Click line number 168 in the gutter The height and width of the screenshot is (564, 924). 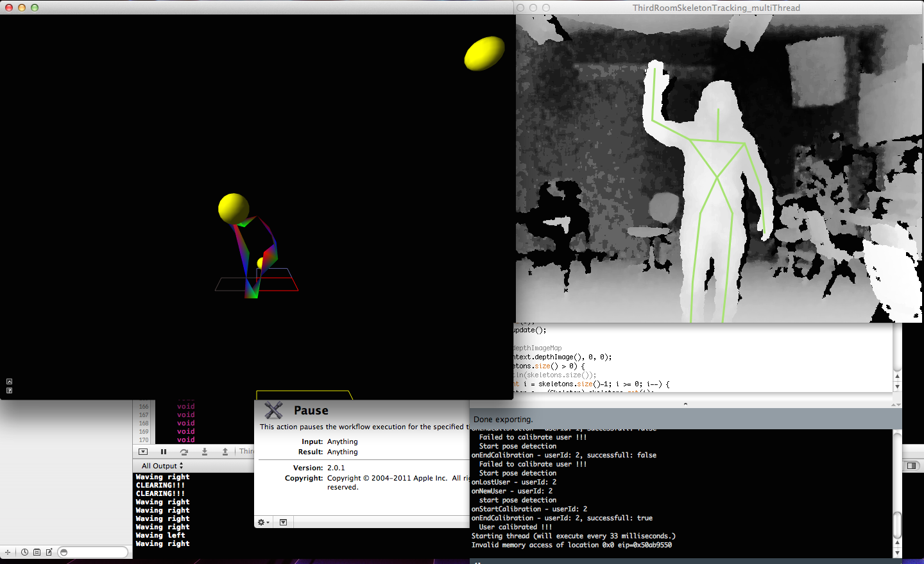pyautogui.click(x=144, y=423)
